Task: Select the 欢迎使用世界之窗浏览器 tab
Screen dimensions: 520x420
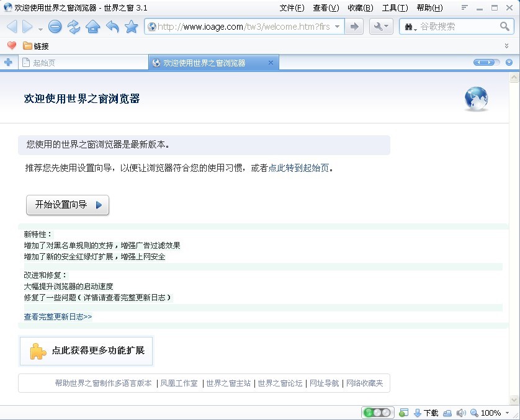Action: [x=213, y=63]
